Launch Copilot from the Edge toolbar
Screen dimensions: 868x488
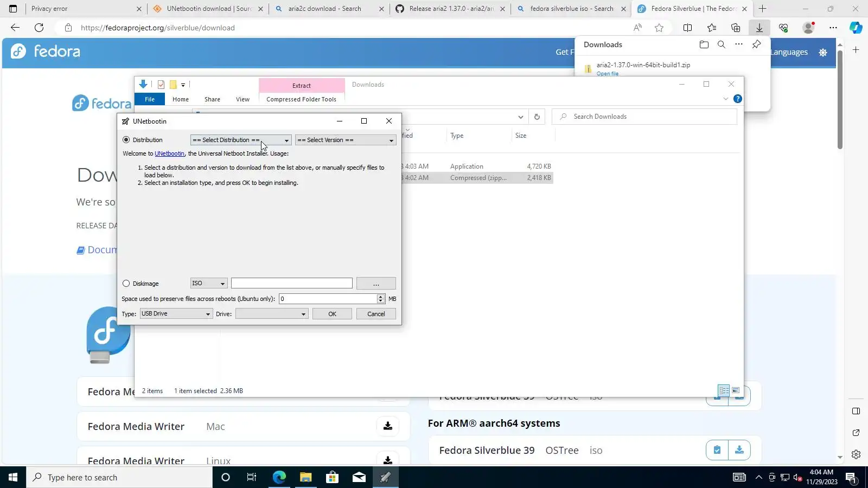856,28
